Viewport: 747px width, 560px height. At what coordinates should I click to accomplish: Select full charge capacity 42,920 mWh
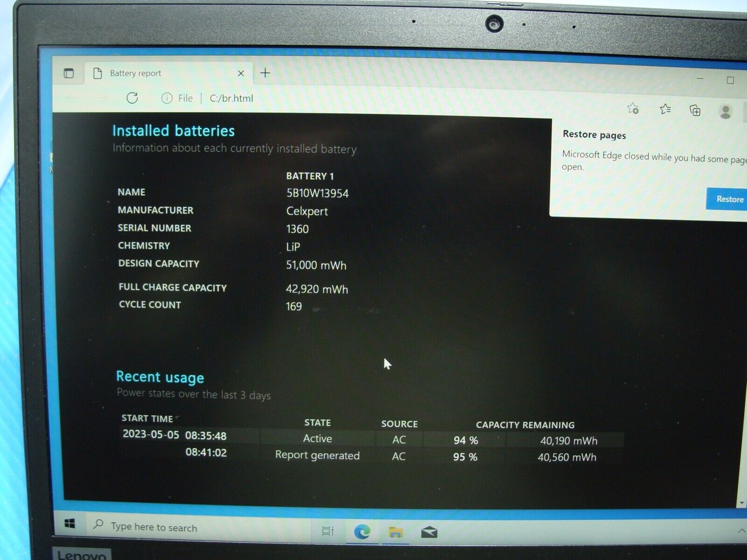(x=317, y=289)
